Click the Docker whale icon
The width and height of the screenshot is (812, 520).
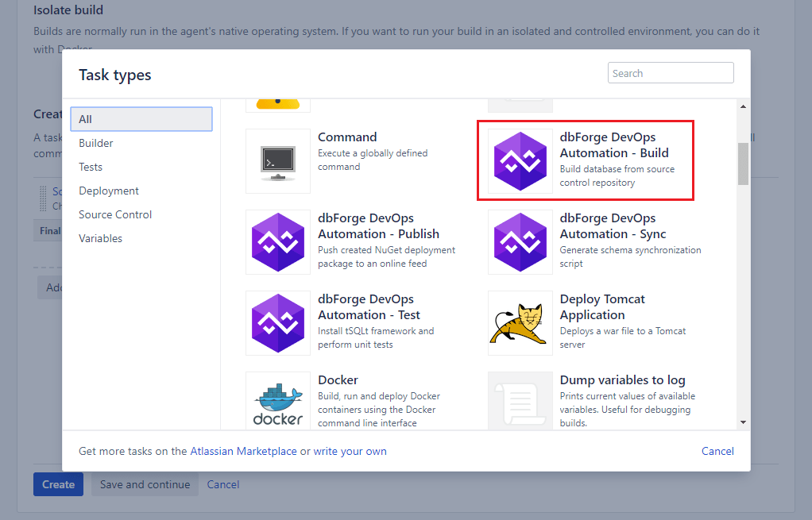(x=278, y=401)
